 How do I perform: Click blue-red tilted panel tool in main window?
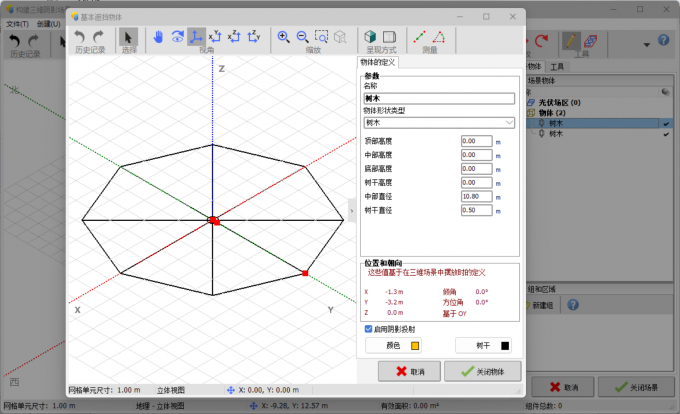click(590, 41)
